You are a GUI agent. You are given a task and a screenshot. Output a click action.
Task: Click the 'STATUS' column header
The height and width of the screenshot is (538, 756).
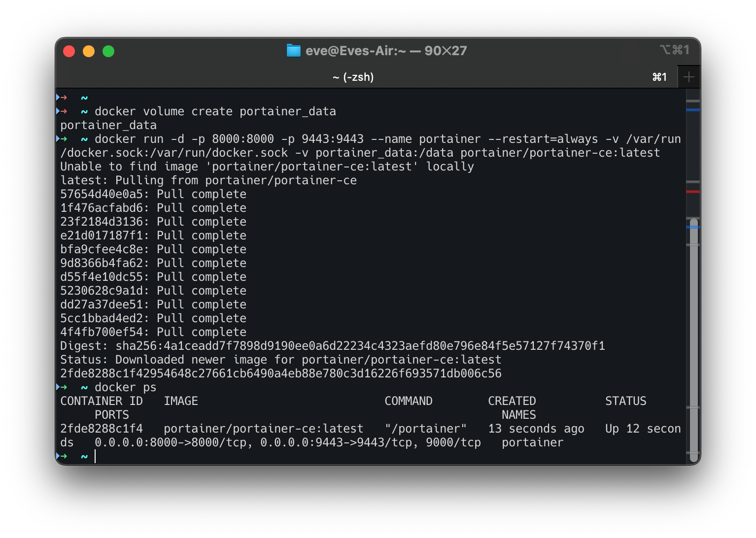click(x=626, y=401)
